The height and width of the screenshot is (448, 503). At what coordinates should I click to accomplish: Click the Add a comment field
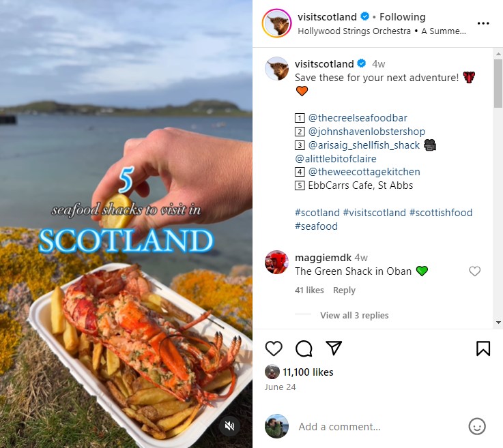click(379, 427)
